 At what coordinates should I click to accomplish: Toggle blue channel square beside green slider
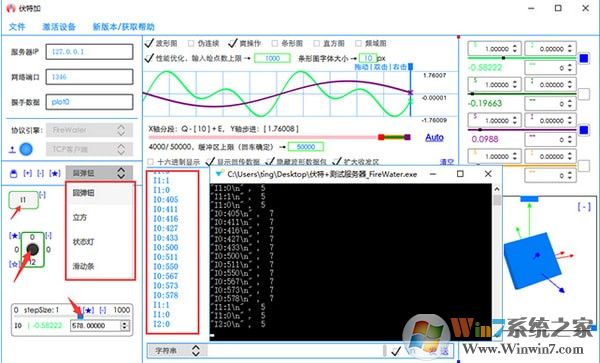click(584, 59)
